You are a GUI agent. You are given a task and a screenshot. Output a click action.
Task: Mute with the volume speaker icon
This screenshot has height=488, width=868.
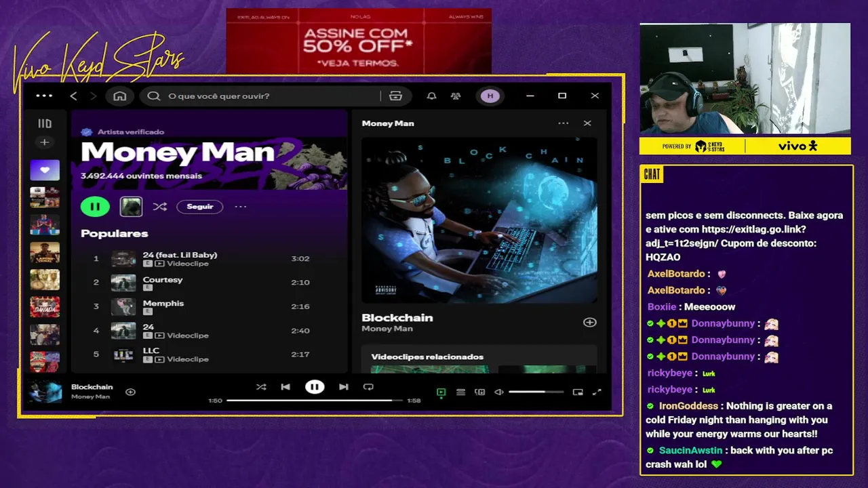(499, 392)
